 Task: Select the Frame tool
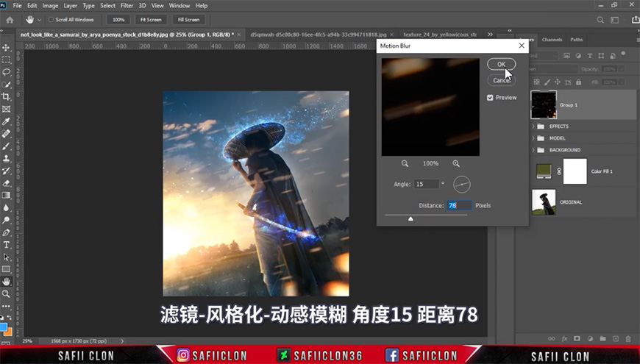6,109
